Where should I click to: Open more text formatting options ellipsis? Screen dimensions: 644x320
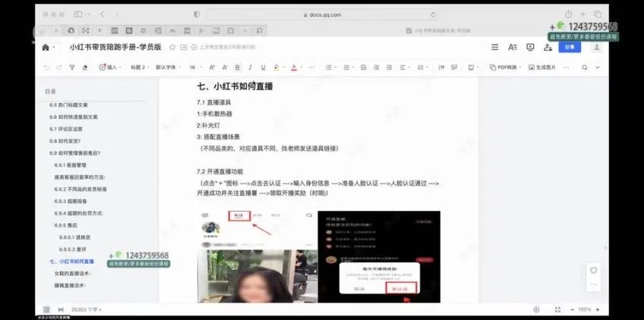click(311, 67)
